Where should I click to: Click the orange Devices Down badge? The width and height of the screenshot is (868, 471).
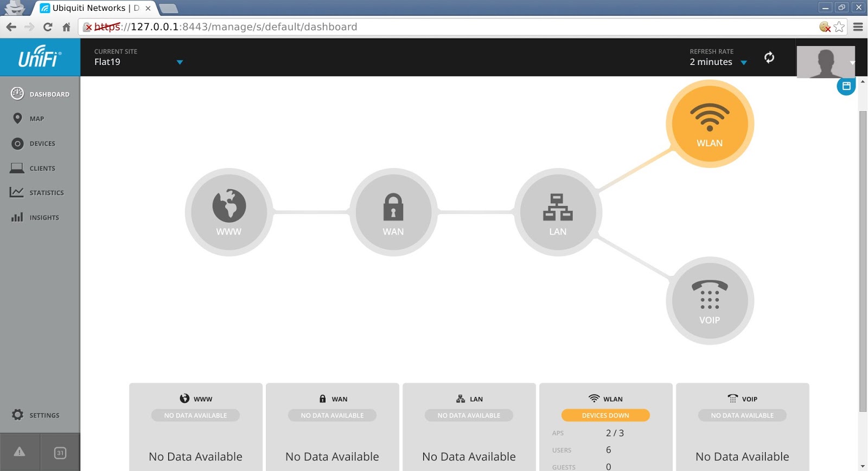point(605,415)
